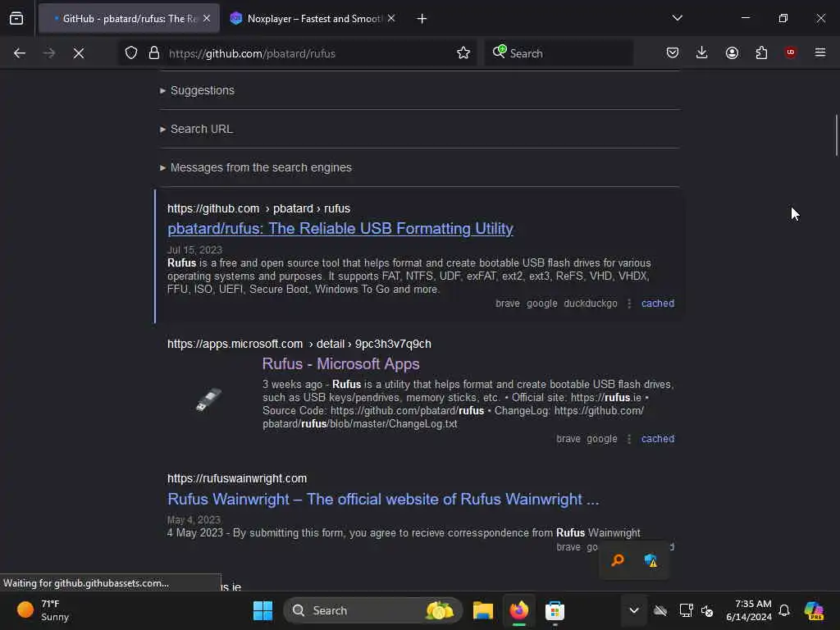Open Firefox View tabs overview icon

[16, 19]
